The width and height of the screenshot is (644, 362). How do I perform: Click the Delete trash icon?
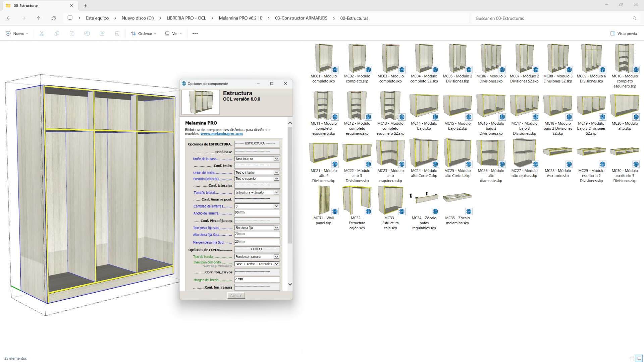click(117, 34)
